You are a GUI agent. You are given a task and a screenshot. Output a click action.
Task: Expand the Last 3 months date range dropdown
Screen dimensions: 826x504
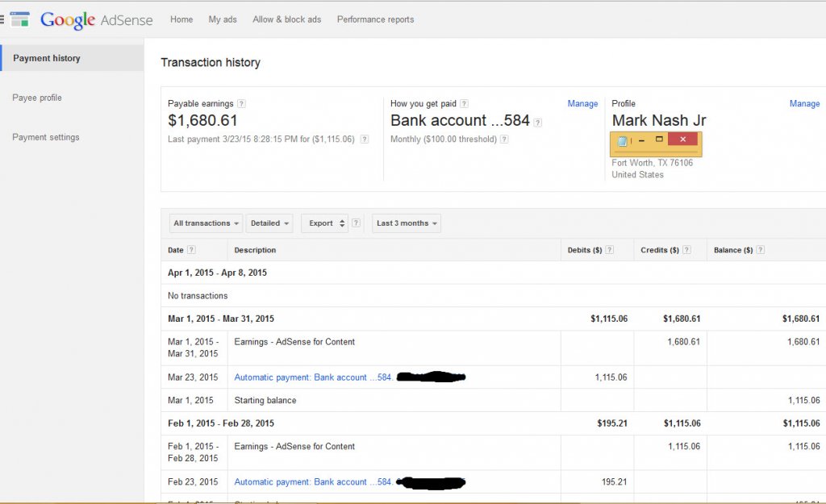click(x=407, y=223)
